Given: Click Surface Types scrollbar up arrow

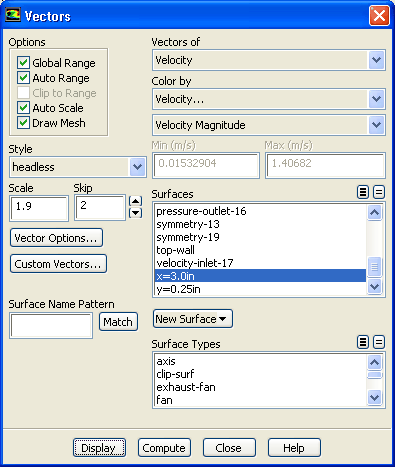Looking at the screenshot, I should pyautogui.click(x=374, y=362).
